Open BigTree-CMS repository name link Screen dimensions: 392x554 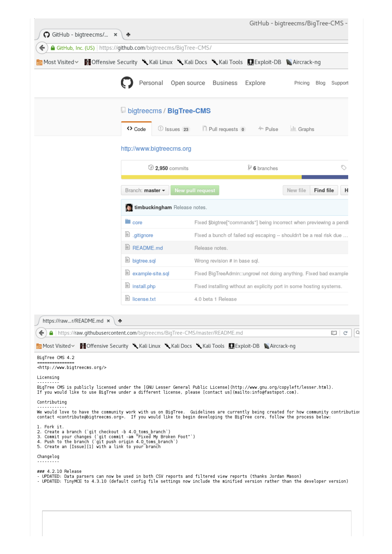point(189,111)
